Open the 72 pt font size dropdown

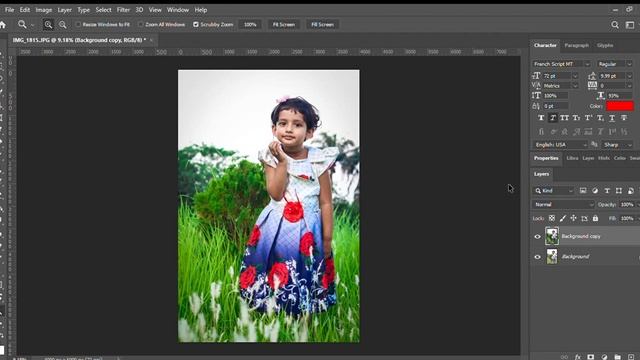tap(575, 76)
